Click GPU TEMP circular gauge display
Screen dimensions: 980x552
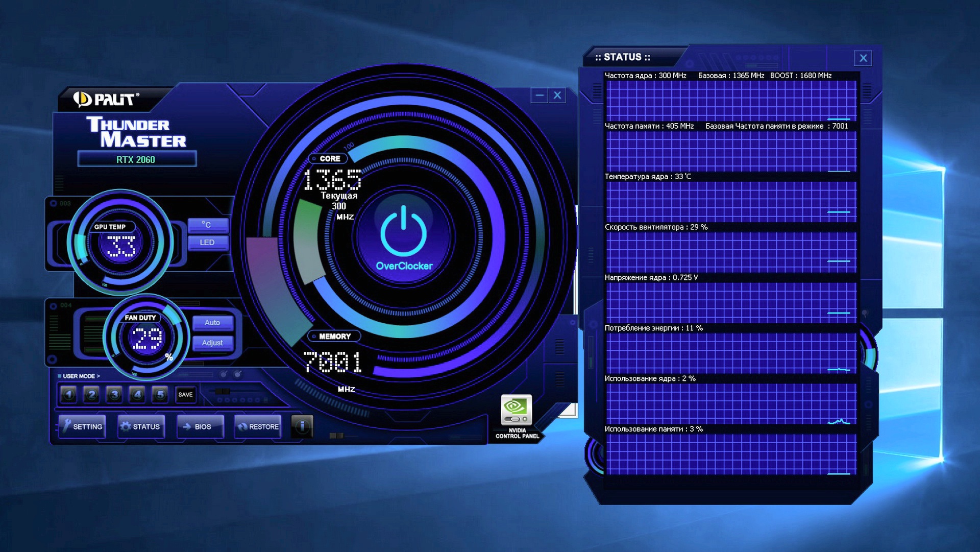(x=123, y=241)
